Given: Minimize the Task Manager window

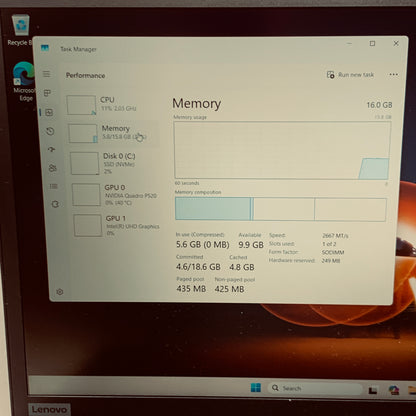Looking at the screenshot, I should click(349, 43).
